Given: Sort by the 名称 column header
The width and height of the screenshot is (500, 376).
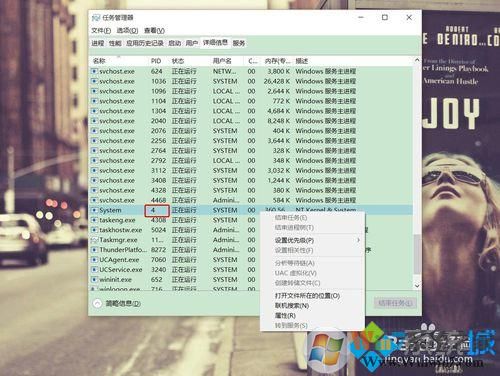Looking at the screenshot, I should (99, 61).
